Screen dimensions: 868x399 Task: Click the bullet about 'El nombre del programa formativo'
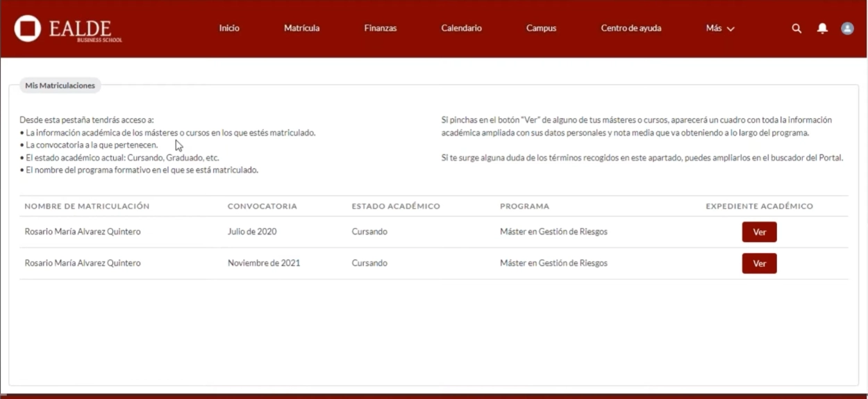point(139,170)
